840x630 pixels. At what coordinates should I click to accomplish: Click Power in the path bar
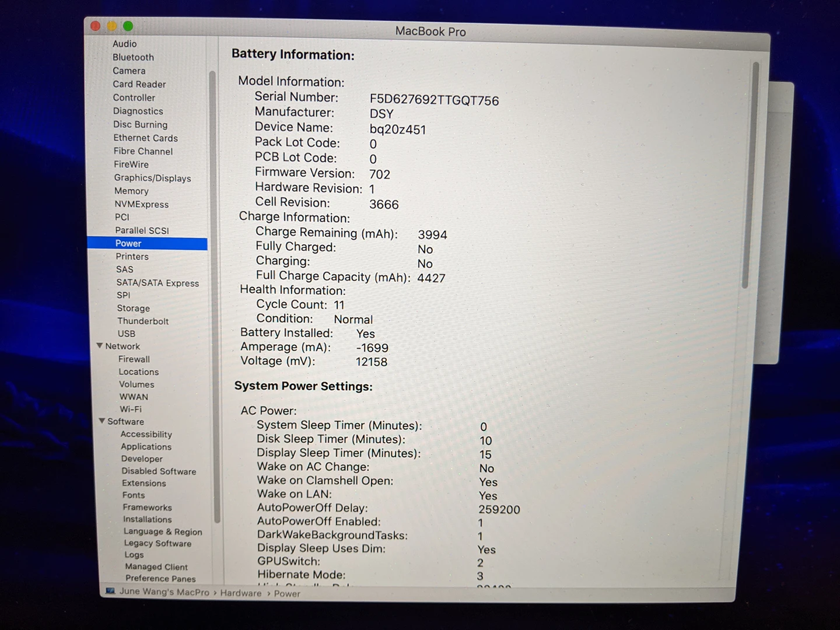(287, 593)
